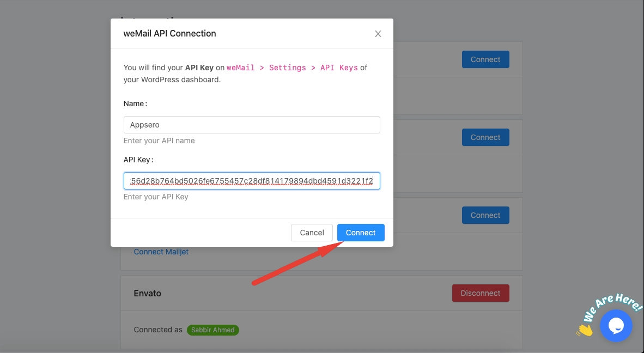Open the live chat messenger bubble

(x=616, y=326)
